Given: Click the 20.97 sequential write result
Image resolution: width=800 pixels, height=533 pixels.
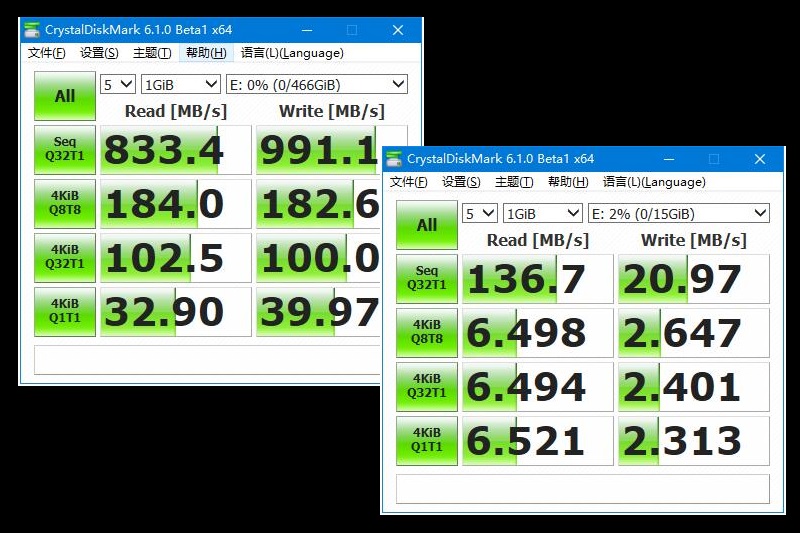Looking at the screenshot, I should pyautogui.click(x=694, y=278).
